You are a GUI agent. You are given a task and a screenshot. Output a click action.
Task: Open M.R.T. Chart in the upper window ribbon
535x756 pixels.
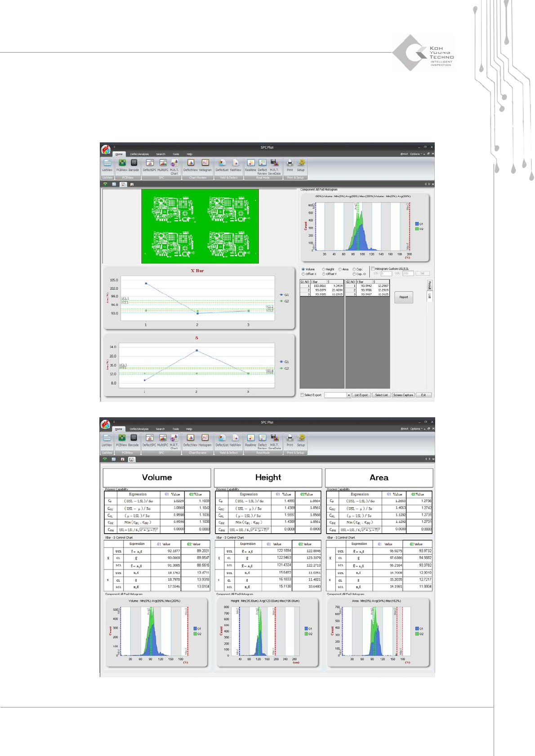[x=174, y=166]
